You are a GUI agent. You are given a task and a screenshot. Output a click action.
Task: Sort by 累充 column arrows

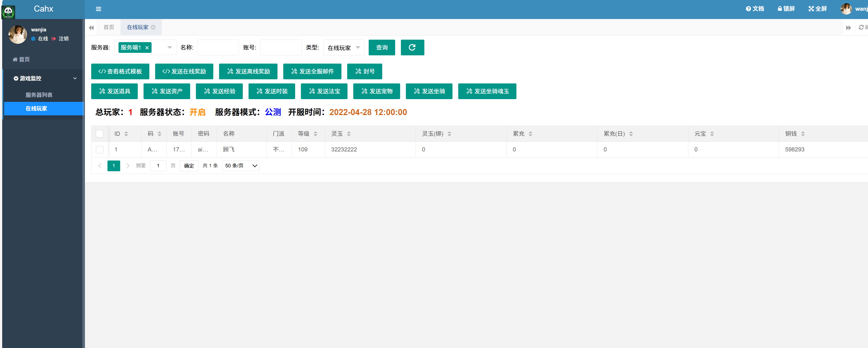(x=530, y=134)
